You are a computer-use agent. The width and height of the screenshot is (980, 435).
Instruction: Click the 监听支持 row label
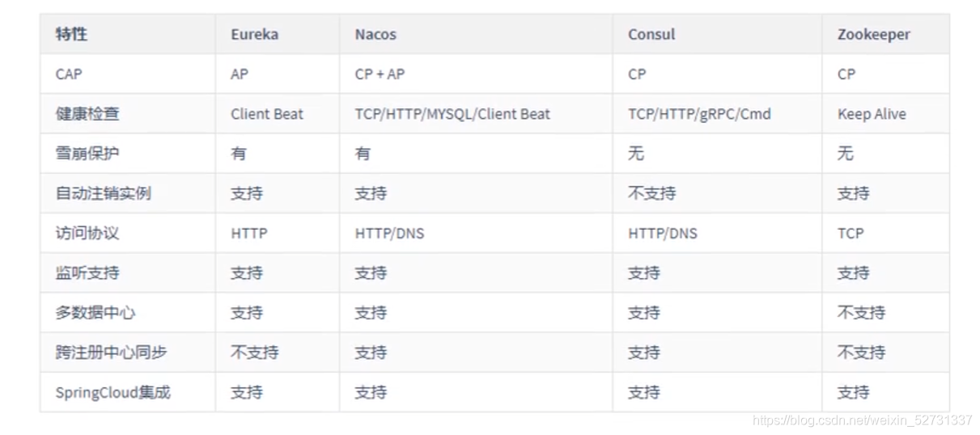(87, 272)
